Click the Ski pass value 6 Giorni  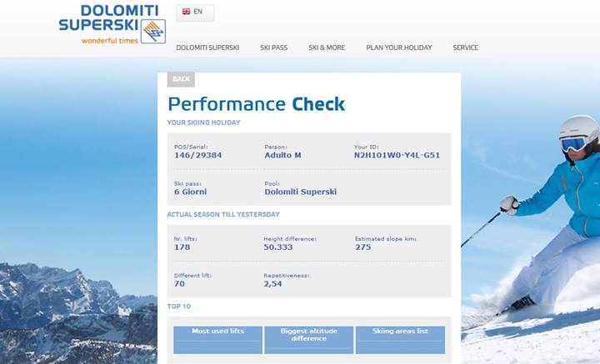192,192
